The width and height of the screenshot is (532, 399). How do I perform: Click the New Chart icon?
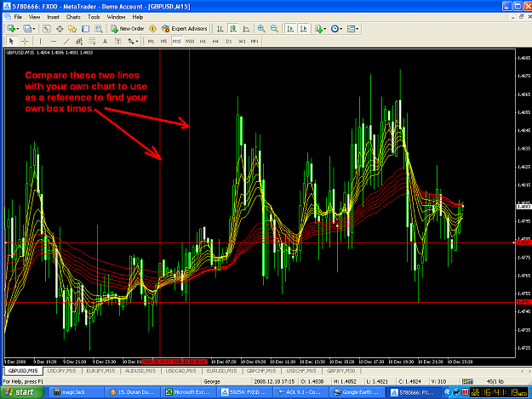point(11,29)
